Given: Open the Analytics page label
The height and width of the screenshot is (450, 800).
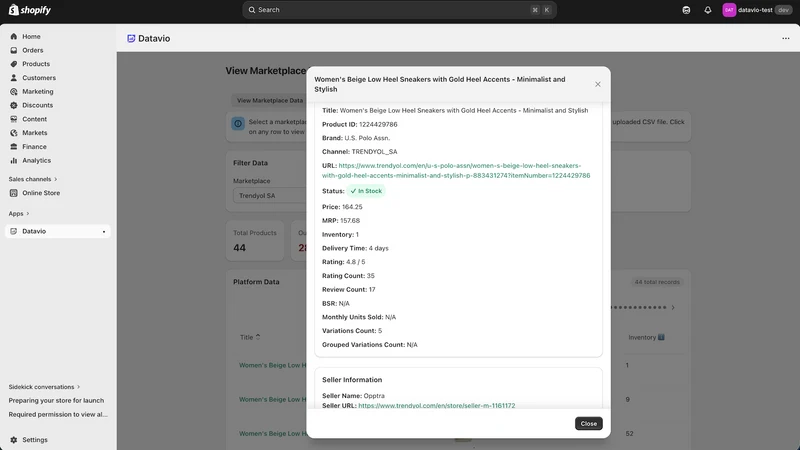Looking at the screenshot, I should coord(36,160).
